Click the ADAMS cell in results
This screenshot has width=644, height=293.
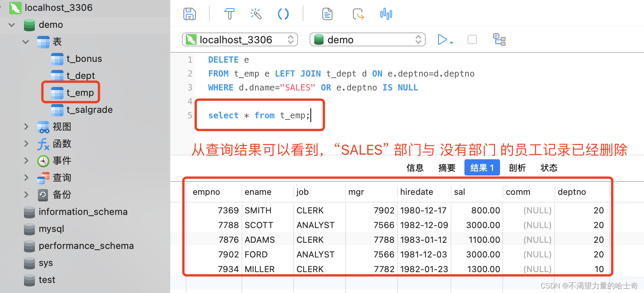260,240
